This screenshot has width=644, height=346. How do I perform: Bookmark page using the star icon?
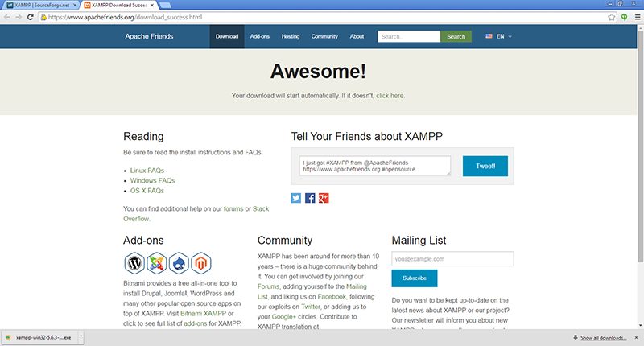[x=612, y=17]
